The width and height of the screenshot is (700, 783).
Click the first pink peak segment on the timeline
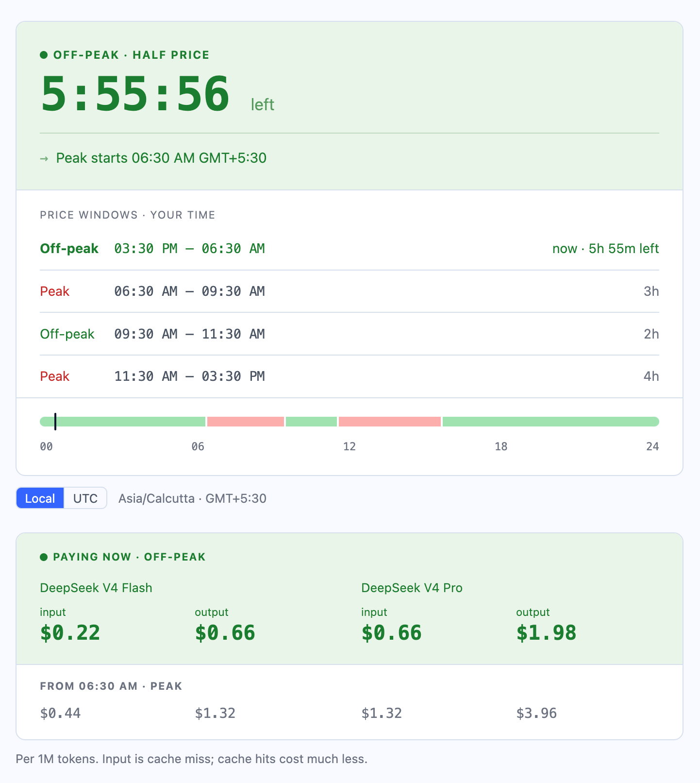pyautogui.click(x=246, y=422)
